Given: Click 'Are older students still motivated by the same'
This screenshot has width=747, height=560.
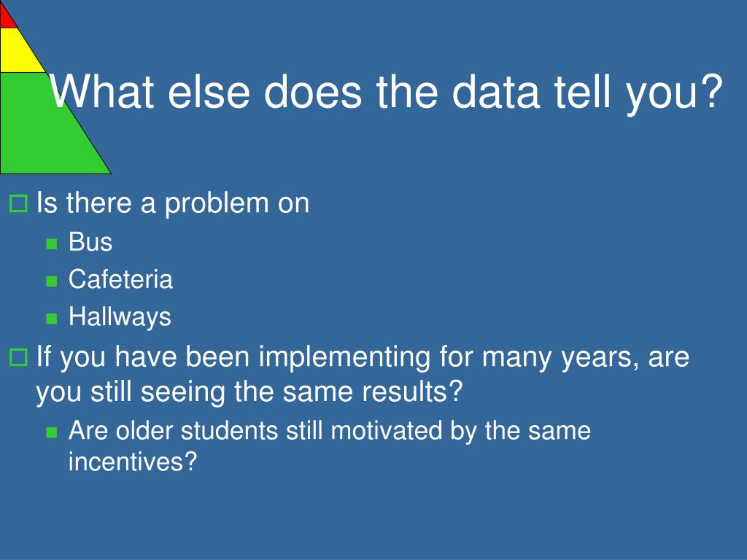Looking at the screenshot, I should pyautogui.click(x=330, y=432).
